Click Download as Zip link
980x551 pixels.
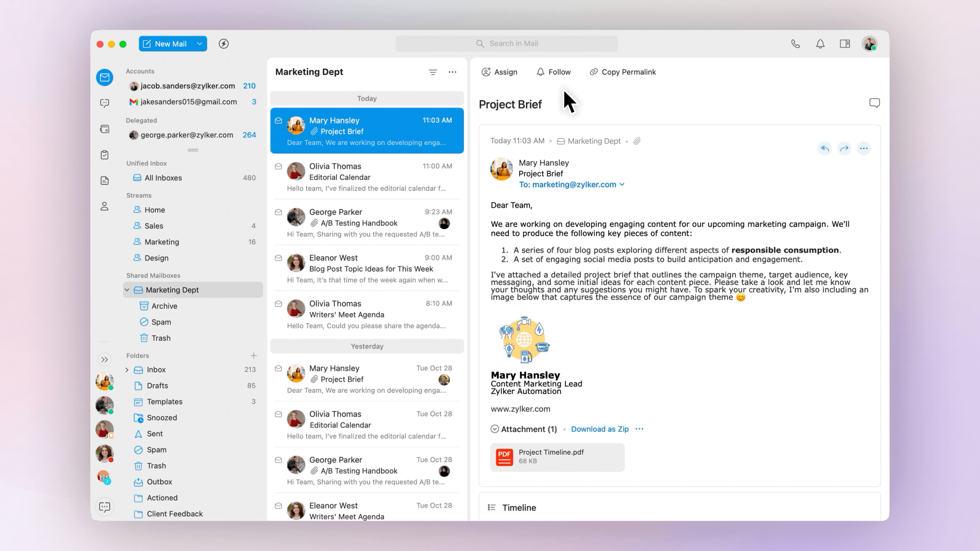(x=600, y=429)
